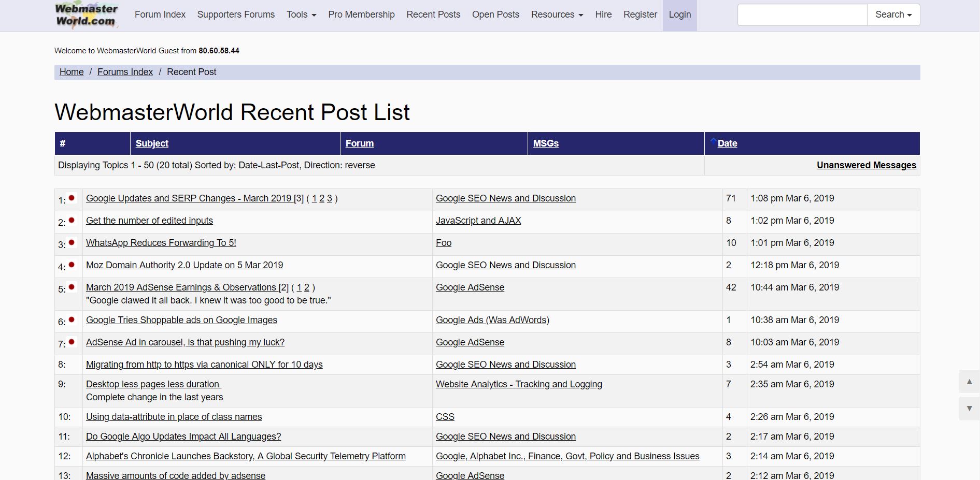Click Forums Index breadcrumb link

coord(125,72)
